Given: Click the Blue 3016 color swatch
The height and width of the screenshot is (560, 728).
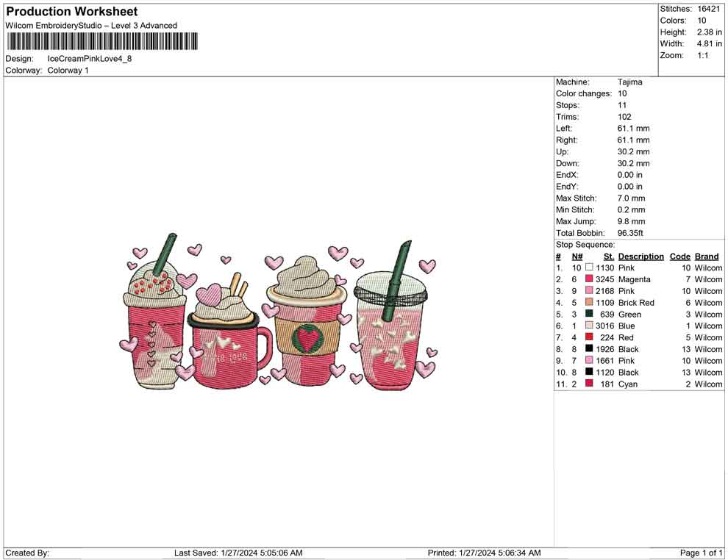Looking at the screenshot, I should (589, 326).
